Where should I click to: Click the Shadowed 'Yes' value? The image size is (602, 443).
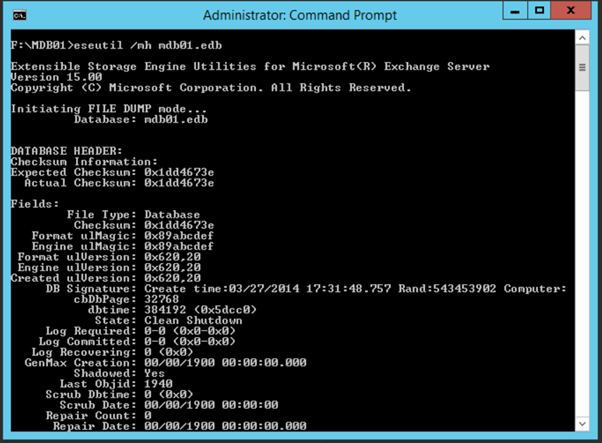coord(156,374)
